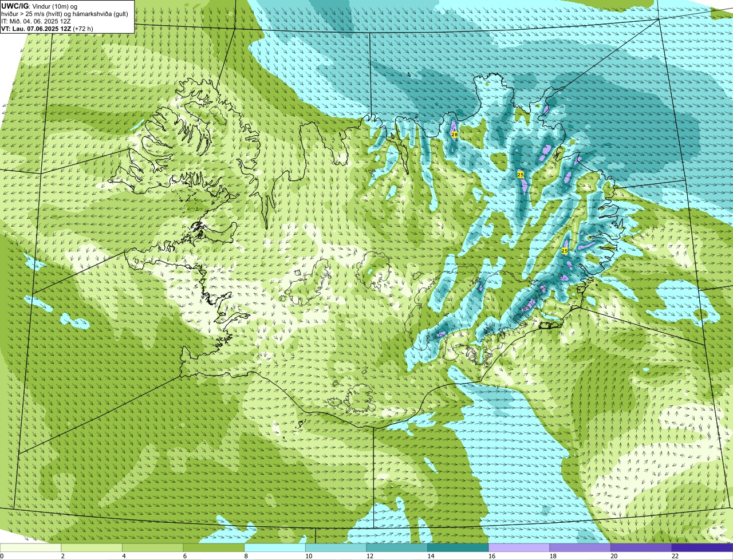Select the 8–10 m/s light cyan swatch
733x560 pixels.
pyautogui.click(x=275, y=547)
